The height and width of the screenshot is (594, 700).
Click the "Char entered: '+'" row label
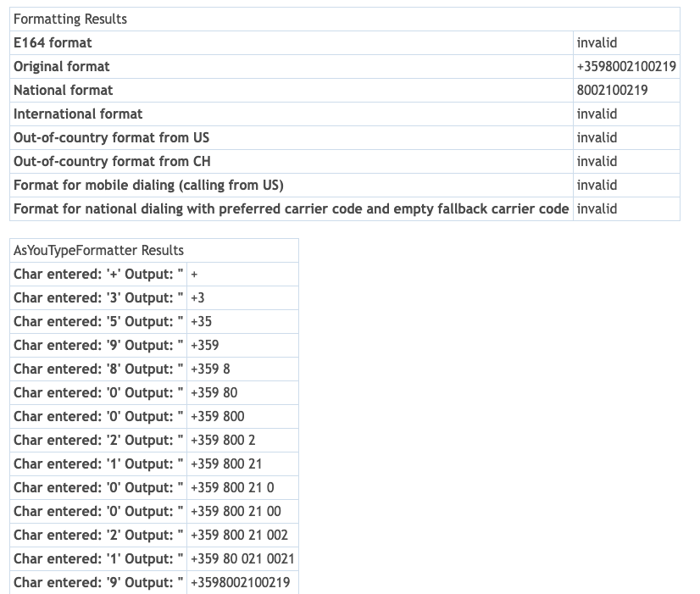click(98, 274)
